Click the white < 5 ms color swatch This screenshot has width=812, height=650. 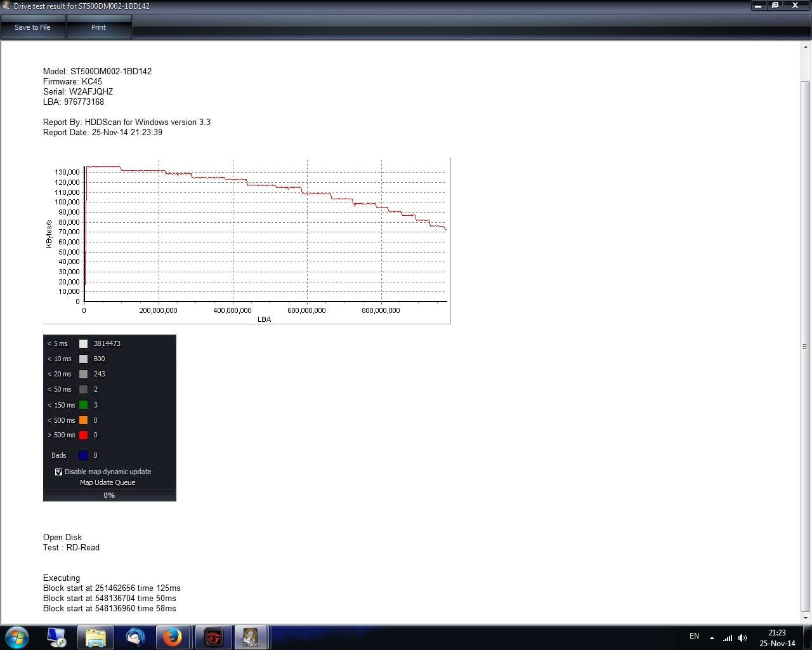point(83,343)
